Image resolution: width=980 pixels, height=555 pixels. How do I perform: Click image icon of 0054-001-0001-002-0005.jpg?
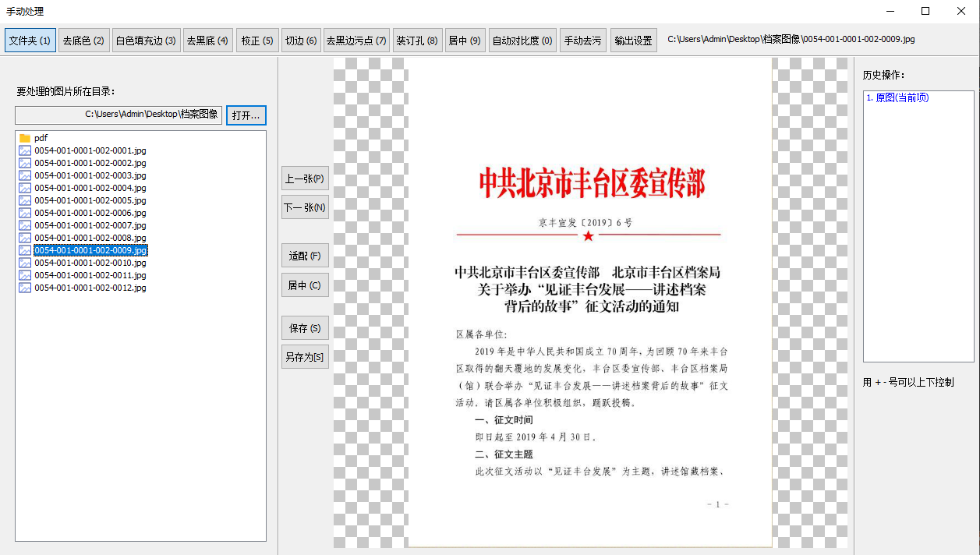coord(25,200)
